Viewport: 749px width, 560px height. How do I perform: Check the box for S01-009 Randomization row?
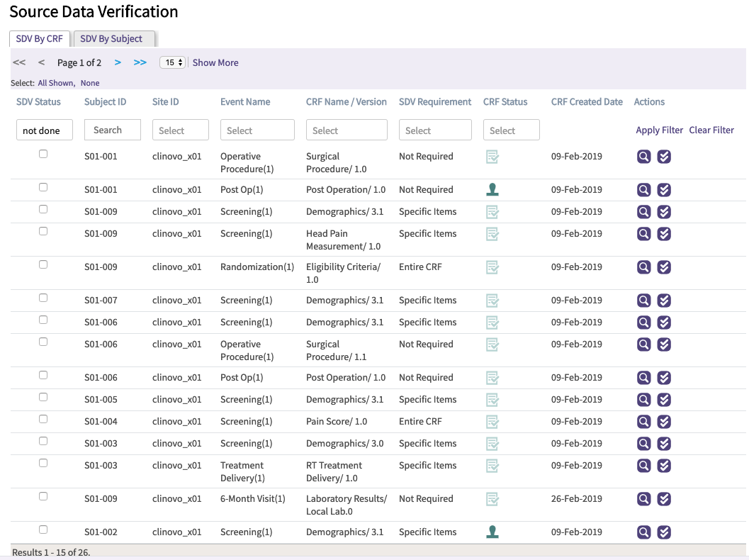43,264
